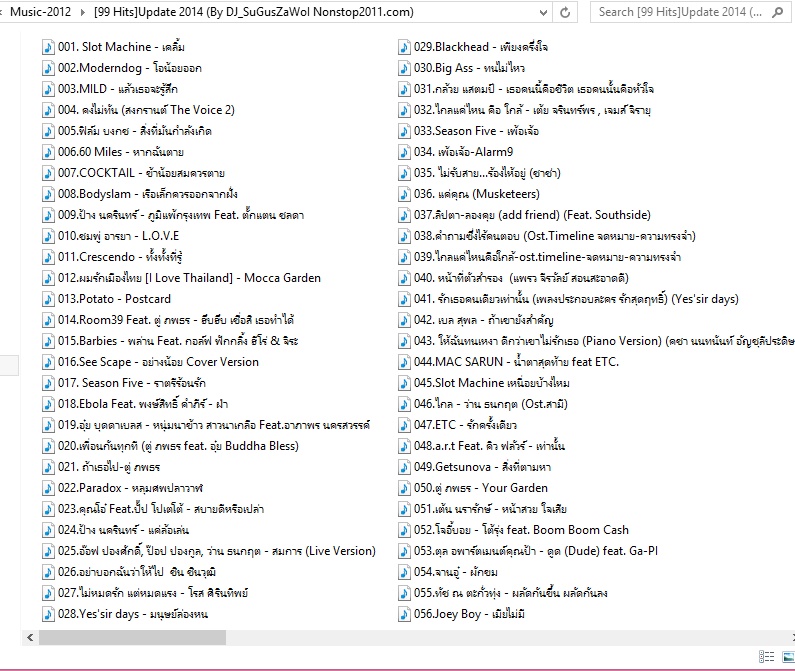Click music icon of 029.Blackhead file
The width and height of the screenshot is (795, 671).
(x=404, y=47)
